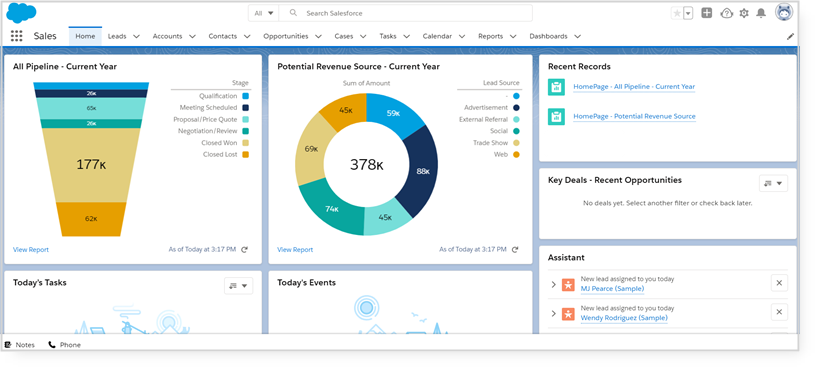
Task: Click the Salesforce cloud logo
Action: (x=21, y=13)
